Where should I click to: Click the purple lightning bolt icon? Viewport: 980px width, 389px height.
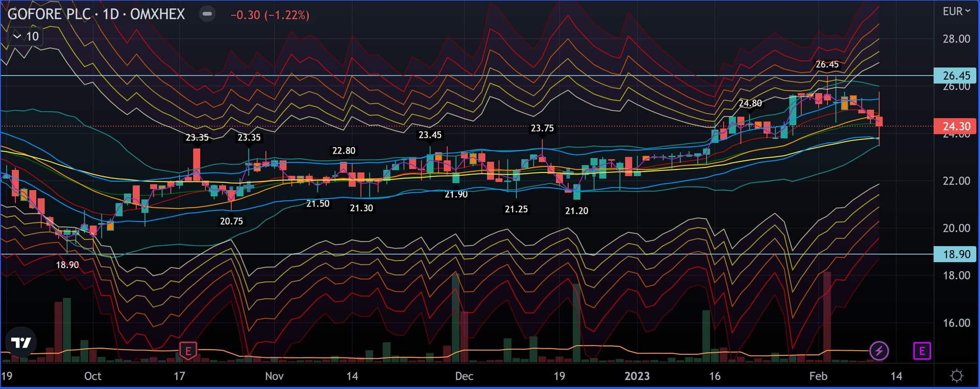879,351
